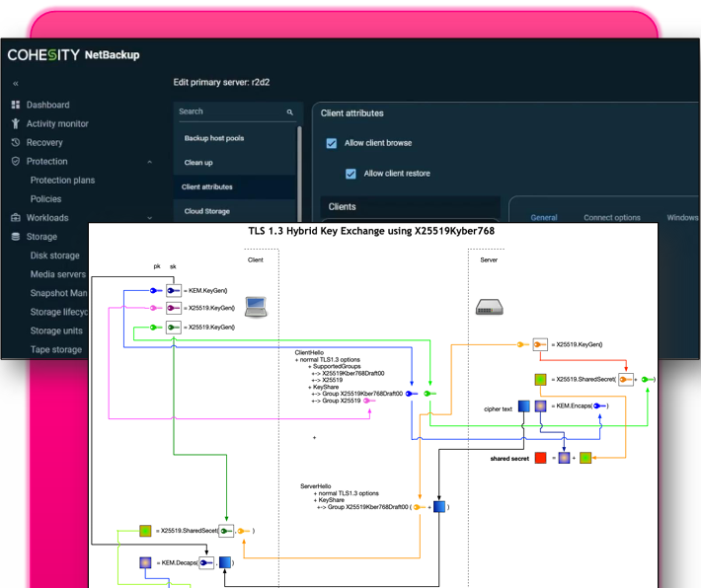
Task: Click the diagram title TLS 1.3 Hybrid Key Exchange
Action: (x=371, y=231)
